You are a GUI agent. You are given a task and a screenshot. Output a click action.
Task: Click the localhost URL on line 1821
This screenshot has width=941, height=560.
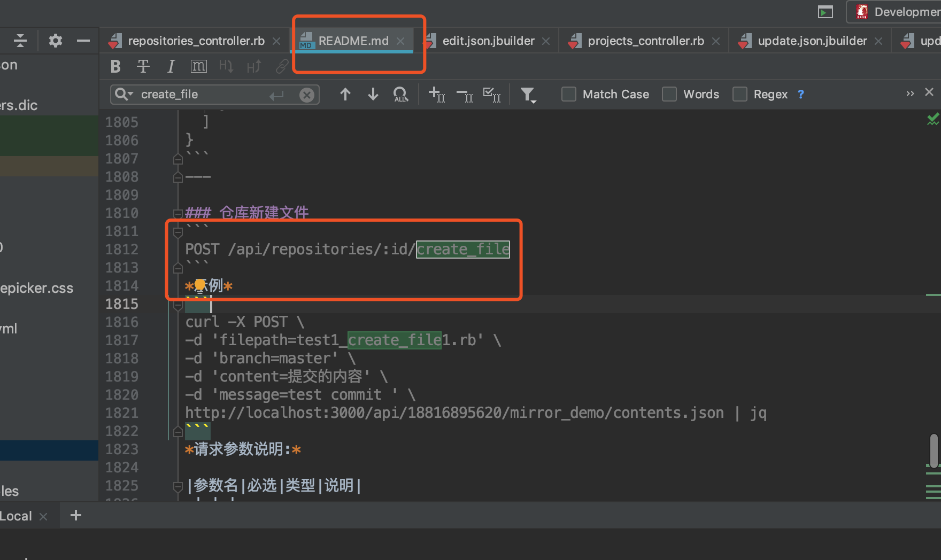454,413
